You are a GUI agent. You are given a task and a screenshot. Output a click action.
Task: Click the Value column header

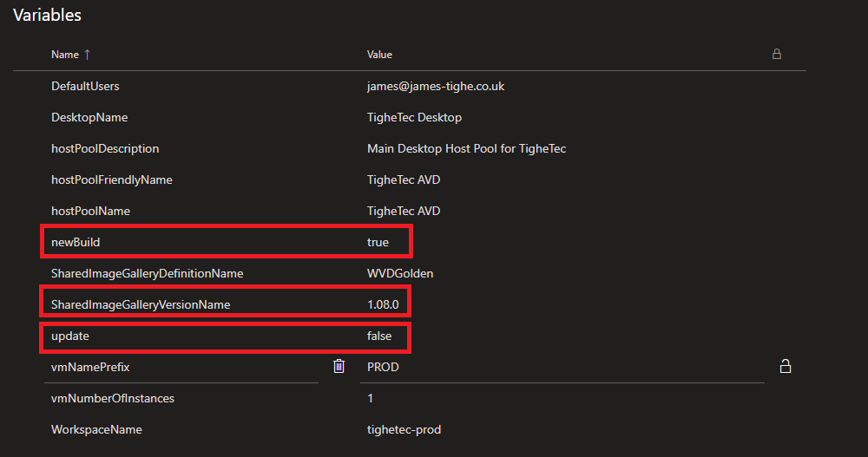coord(379,55)
